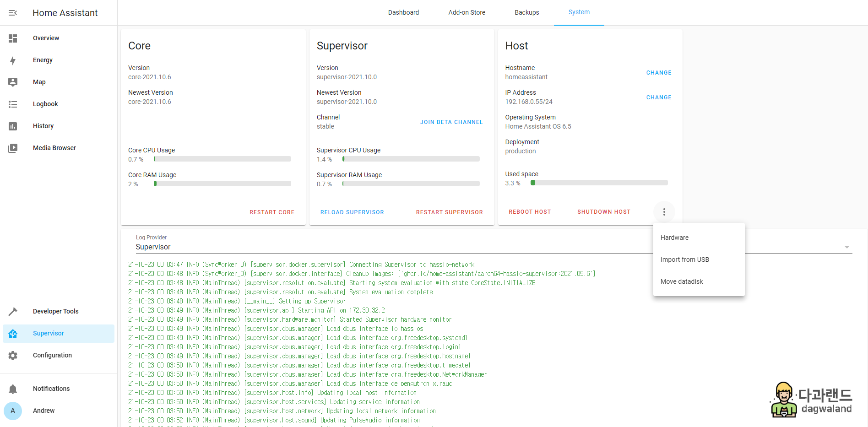Open Configuration in the sidebar
This screenshot has width=868, height=427.
coord(59,356)
